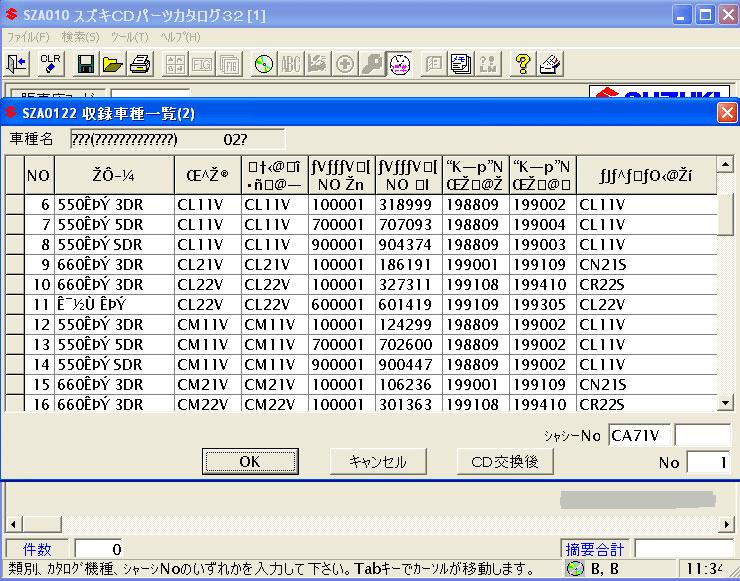The width and height of the screenshot is (740, 581).
Task: Select row 15 with 106236
Action: pyautogui.click(x=362, y=385)
